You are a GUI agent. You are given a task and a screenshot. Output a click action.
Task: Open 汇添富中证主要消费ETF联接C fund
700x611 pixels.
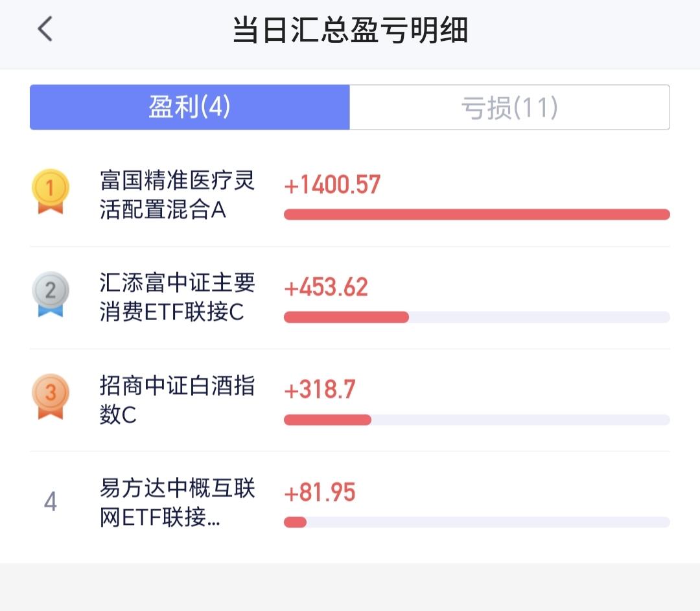point(177,297)
